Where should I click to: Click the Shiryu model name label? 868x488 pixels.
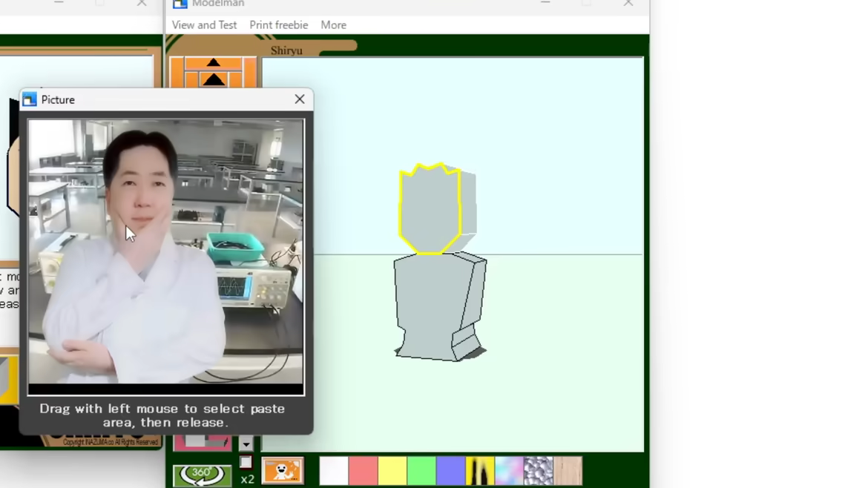tap(286, 50)
